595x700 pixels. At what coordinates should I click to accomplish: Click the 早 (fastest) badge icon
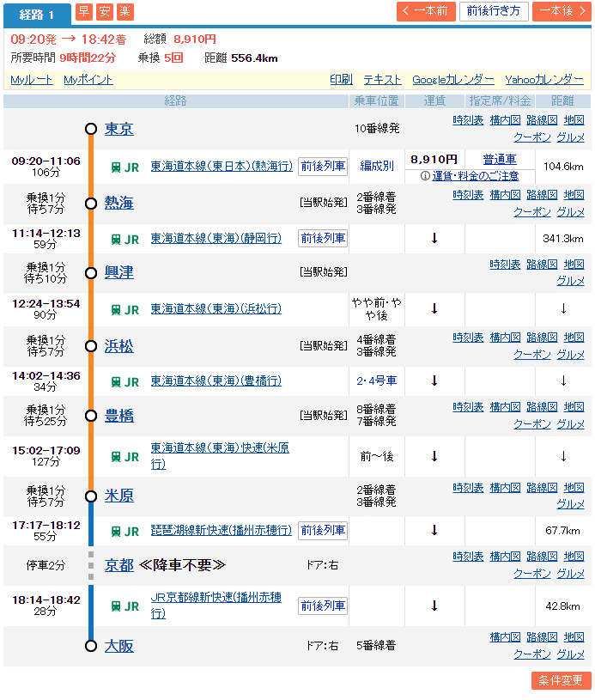84,12
